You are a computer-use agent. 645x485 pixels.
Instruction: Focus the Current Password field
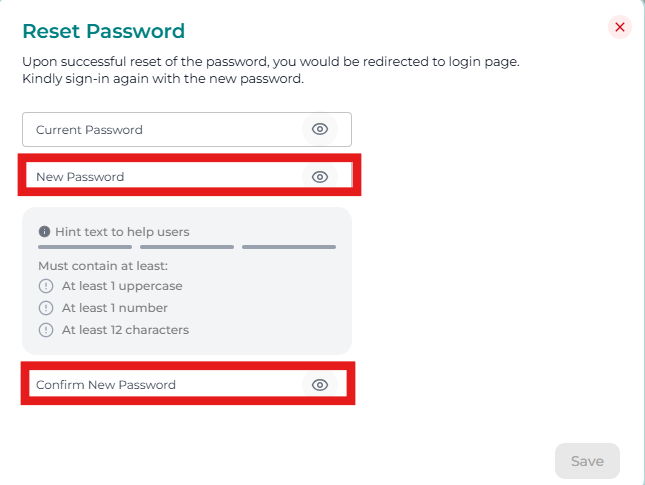tap(160, 130)
